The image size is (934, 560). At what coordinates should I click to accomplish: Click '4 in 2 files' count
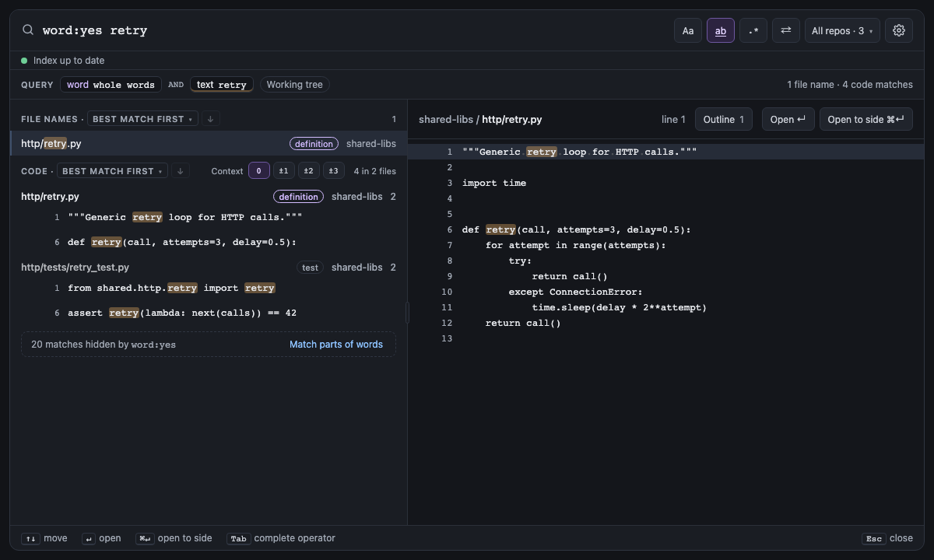[374, 171]
